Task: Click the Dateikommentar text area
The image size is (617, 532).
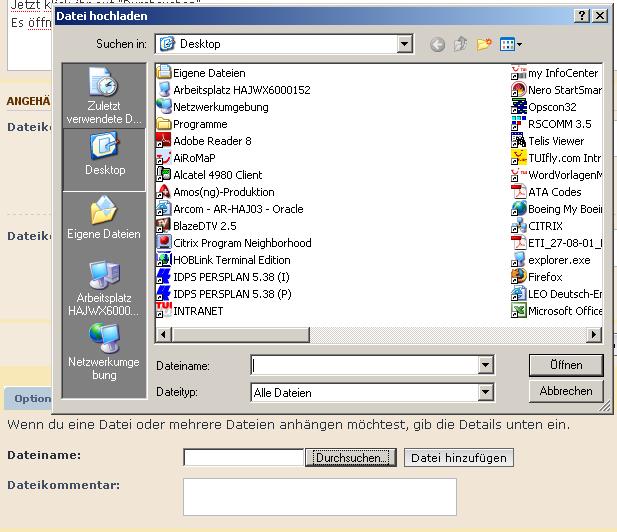Action: (x=319, y=496)
